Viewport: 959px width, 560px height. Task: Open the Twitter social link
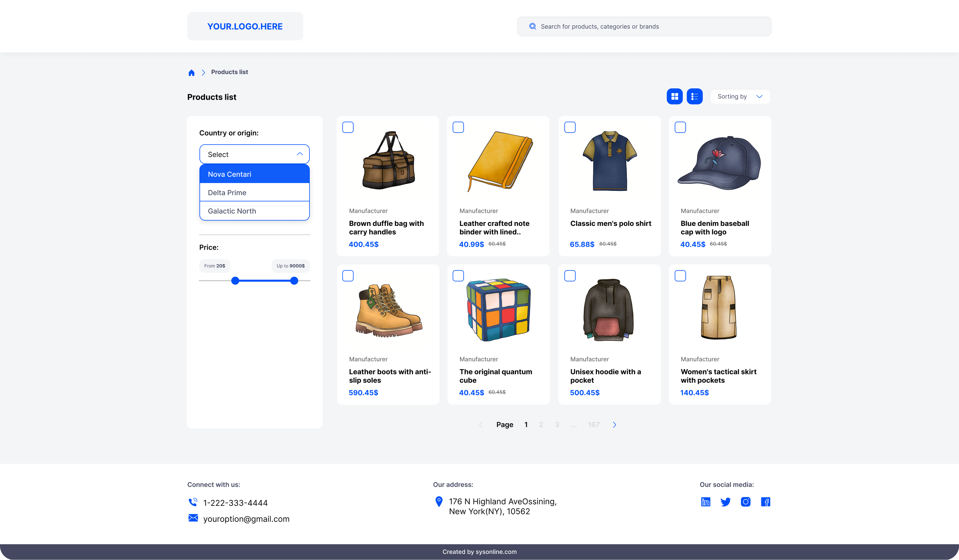tap(725, 502)
